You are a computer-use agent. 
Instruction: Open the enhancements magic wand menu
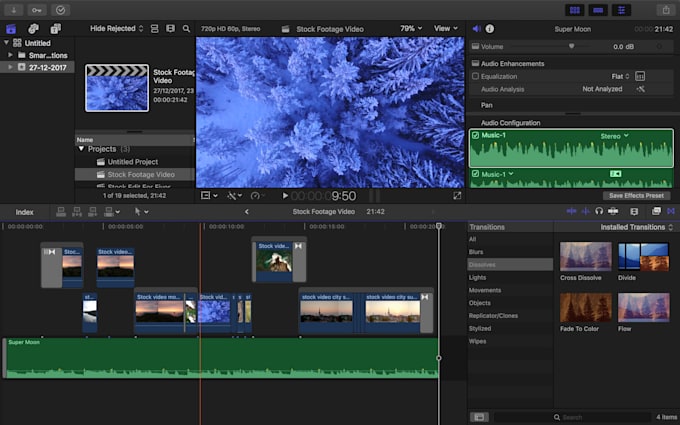pos(235,196)
